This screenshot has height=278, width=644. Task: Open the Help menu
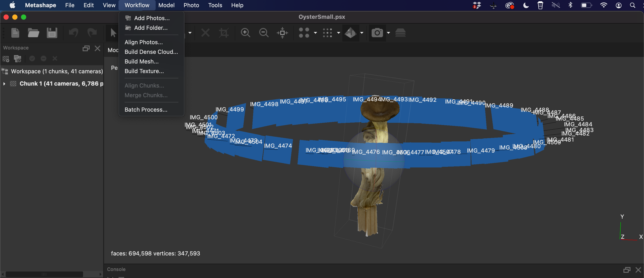pyautogui.click(x=237, y=5)
